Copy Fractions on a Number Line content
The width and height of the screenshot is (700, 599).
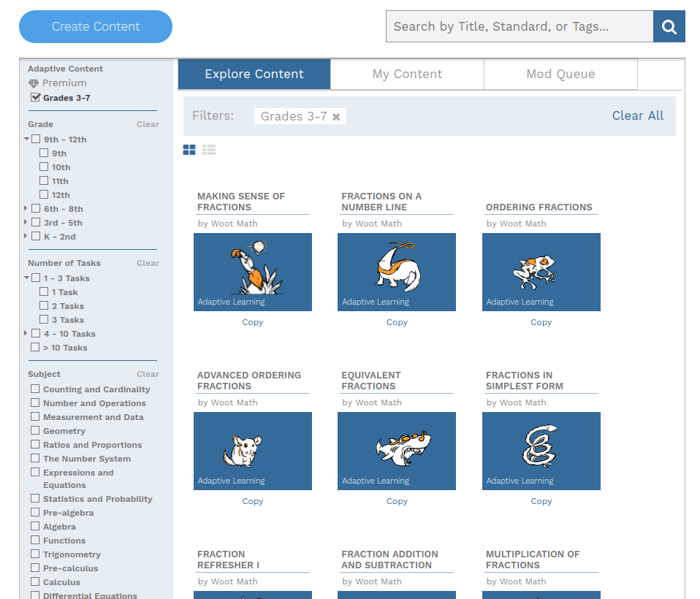coord(397,322)
